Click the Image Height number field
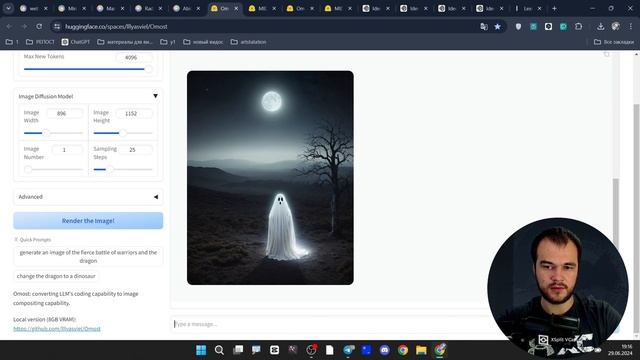640x360 pixels. 134,113
